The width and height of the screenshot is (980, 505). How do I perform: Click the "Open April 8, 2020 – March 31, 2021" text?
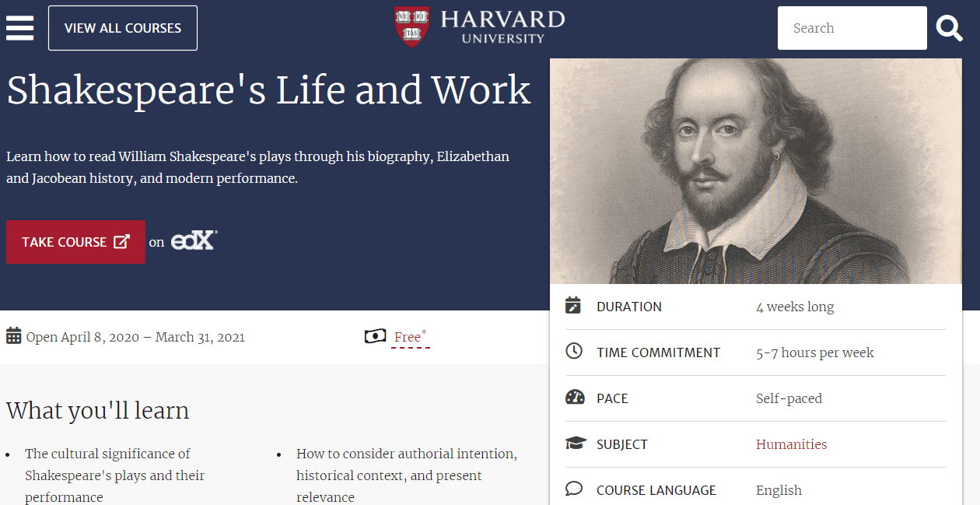tap(135, 337)
